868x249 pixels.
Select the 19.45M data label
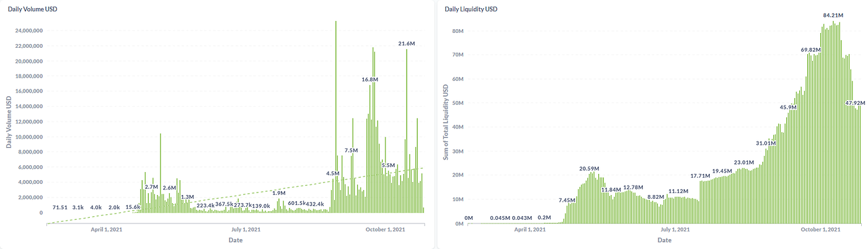click(722, 171)
